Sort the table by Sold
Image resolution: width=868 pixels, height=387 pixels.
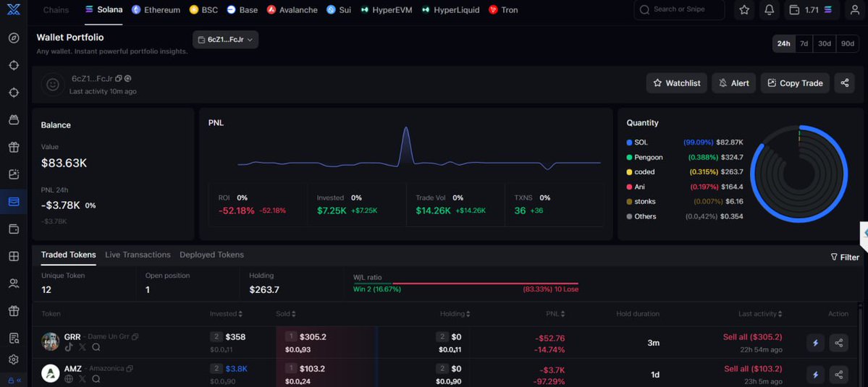click(287, 313)
